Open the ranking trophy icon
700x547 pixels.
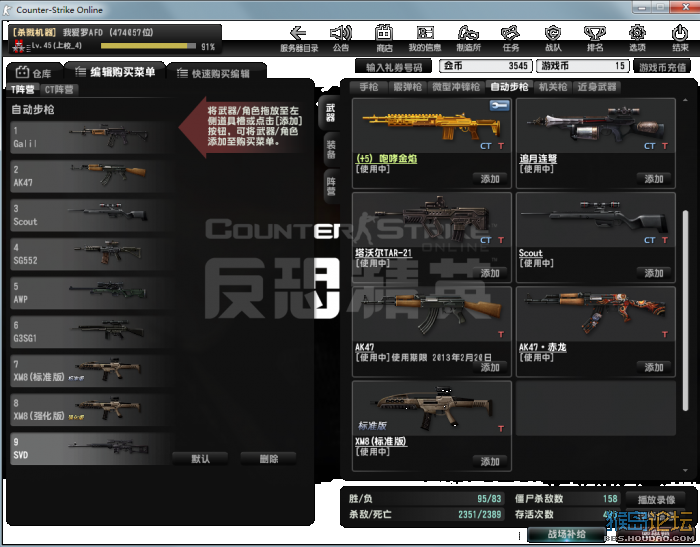pos(595,33)
